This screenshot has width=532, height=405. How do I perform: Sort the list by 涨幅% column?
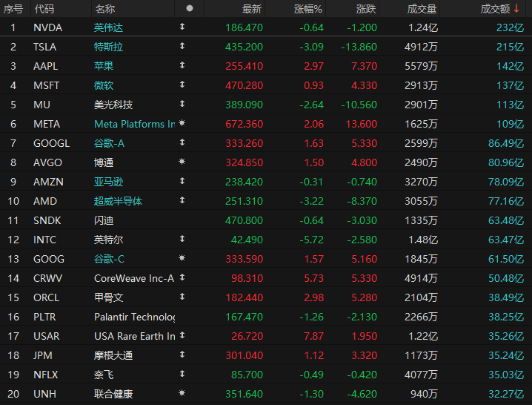(x=307, y=8)
